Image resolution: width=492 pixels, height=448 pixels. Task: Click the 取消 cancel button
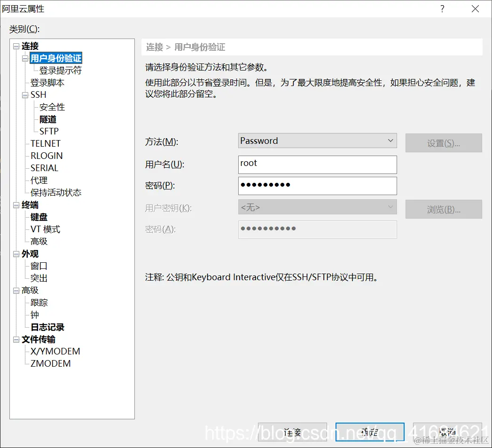[x=447, y=432]
